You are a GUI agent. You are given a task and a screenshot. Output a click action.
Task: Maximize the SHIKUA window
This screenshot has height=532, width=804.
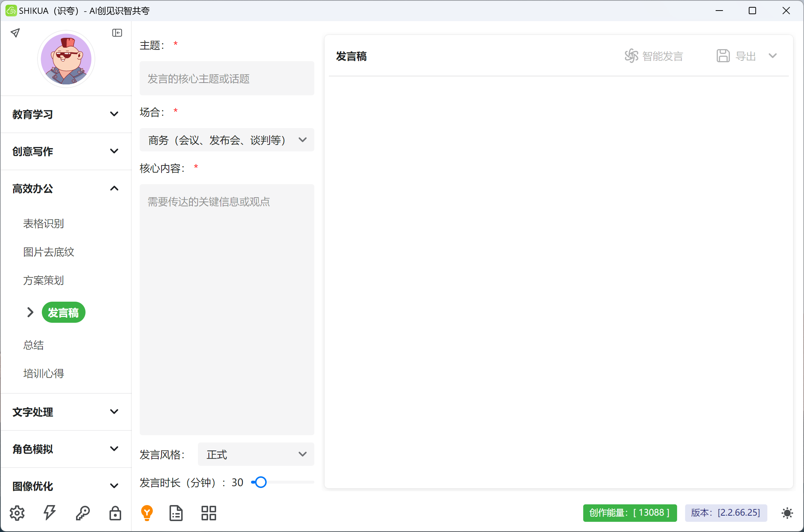pyautogui.click(x=752, y=11)
